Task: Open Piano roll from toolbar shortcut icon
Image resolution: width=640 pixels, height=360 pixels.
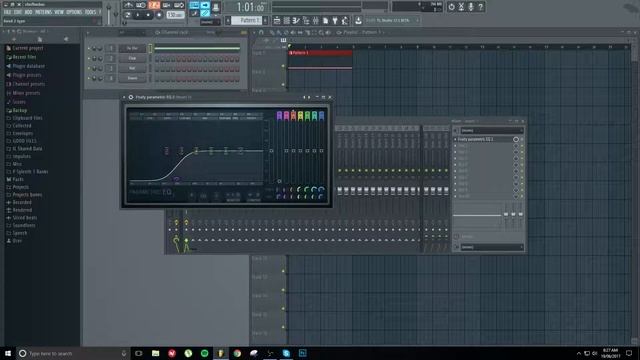Action: pyautogui.click(x=296, y=20)
